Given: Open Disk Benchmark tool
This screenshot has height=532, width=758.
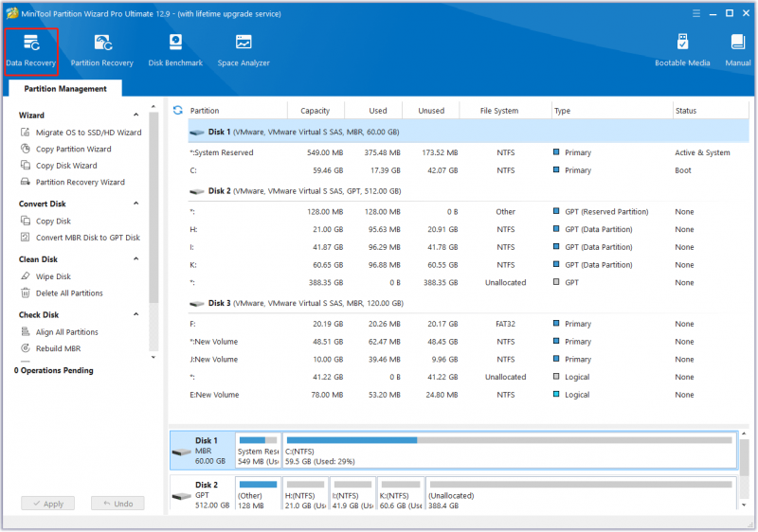Looking at the screenshot, I should coord(175,51).
